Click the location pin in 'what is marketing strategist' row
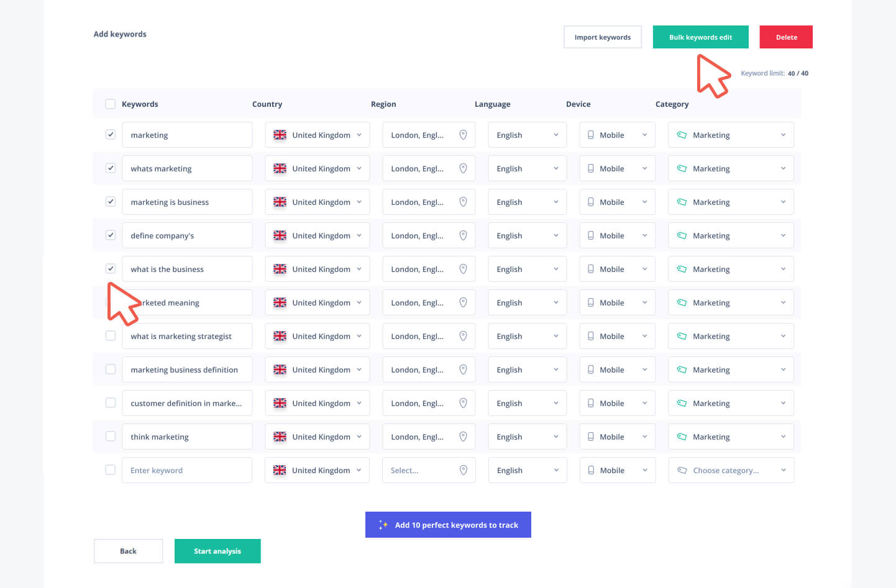Screen dimensions: 896x588 tap(463, 336)
